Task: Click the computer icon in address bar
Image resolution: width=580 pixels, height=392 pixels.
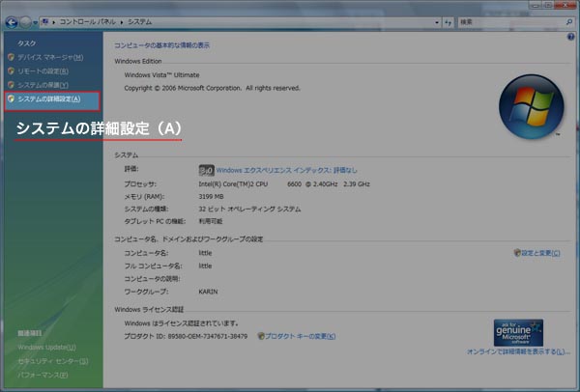Action: click(45, 22)
